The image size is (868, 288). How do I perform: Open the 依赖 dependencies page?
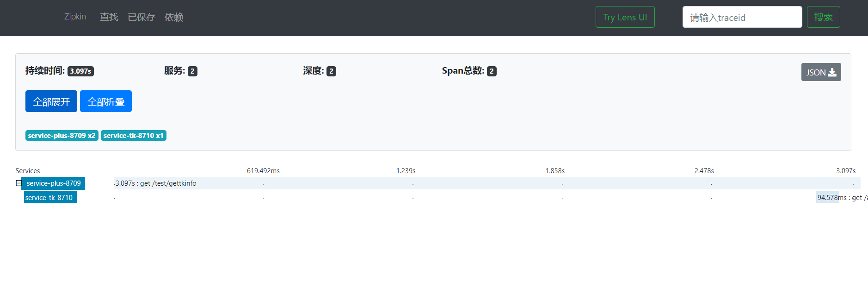(174, 17)
